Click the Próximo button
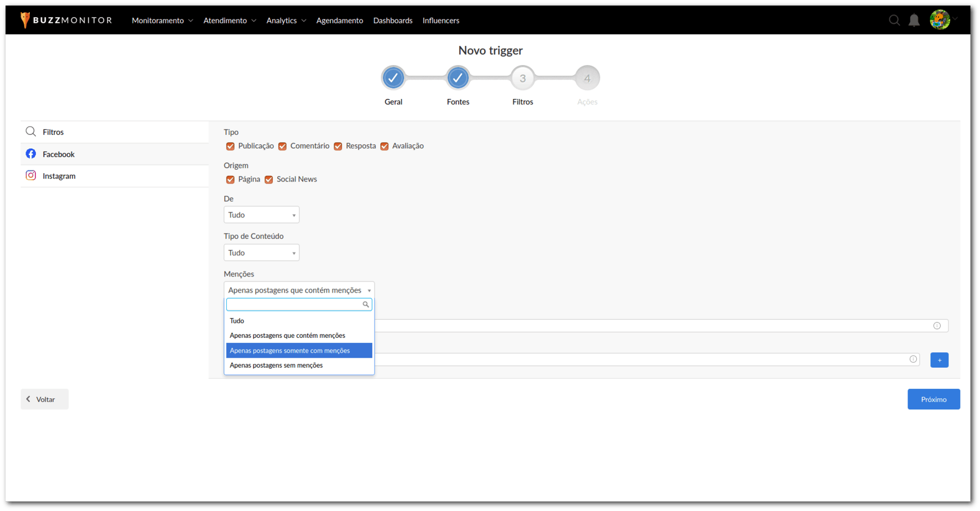The width and height of the screenshot is (980, 511). pyautogui.click(x=933, y=399)
